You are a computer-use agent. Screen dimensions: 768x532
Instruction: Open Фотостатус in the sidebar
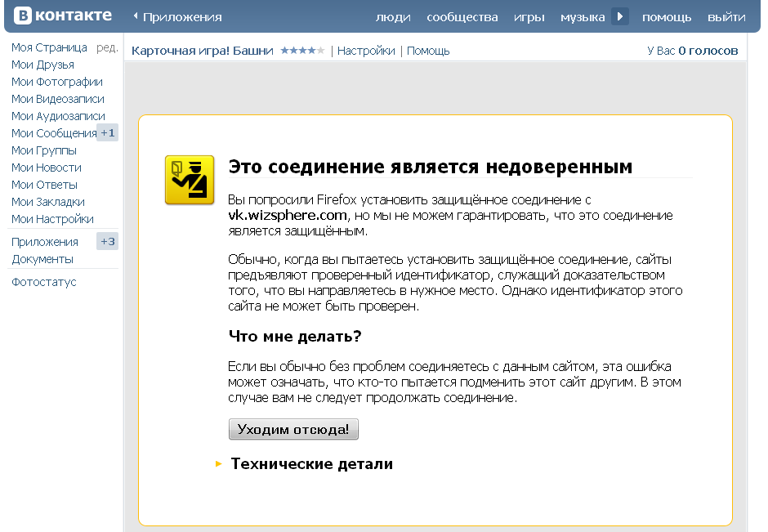(x=43, y=282)
